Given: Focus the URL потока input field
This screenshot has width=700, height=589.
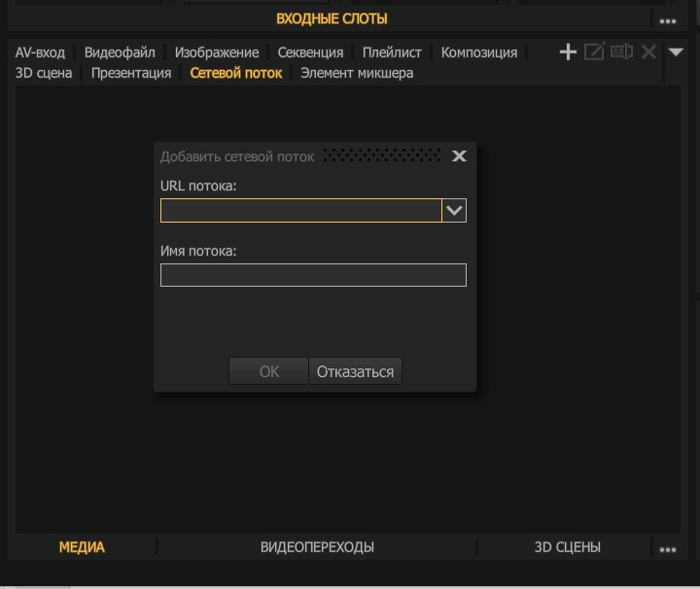Looking at the screenshot, I should pyautogui.click(x=300, y=210).
